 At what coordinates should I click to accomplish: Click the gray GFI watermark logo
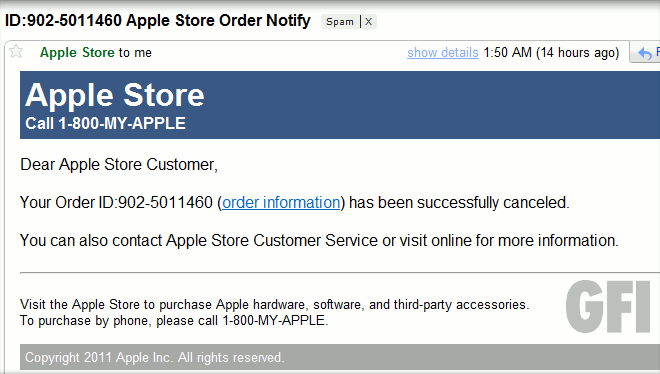pos(608,306)
